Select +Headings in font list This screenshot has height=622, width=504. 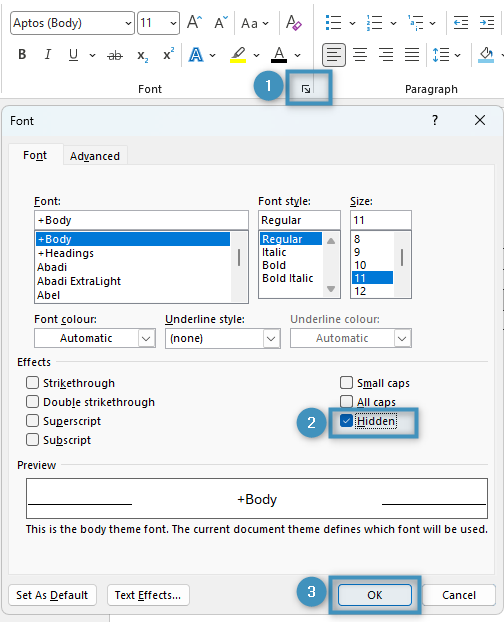[x=133, y=253]
